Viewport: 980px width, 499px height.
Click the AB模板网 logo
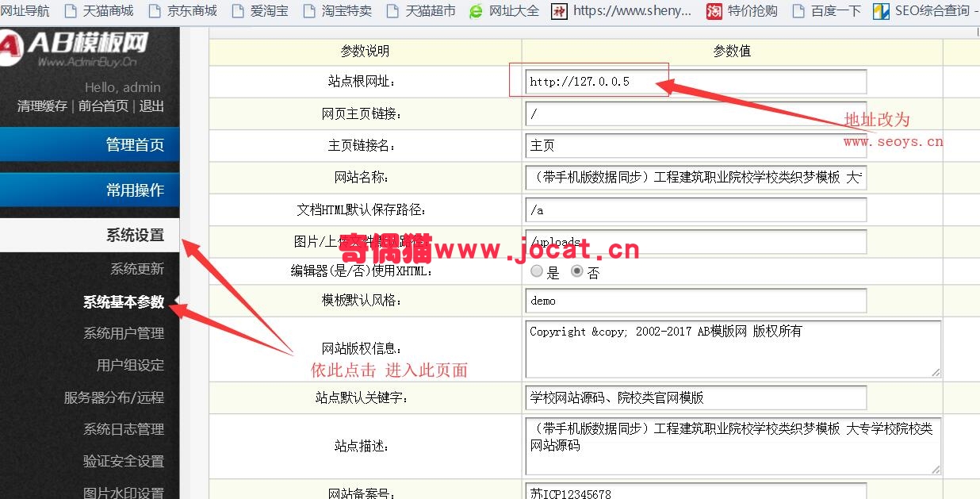74,48
